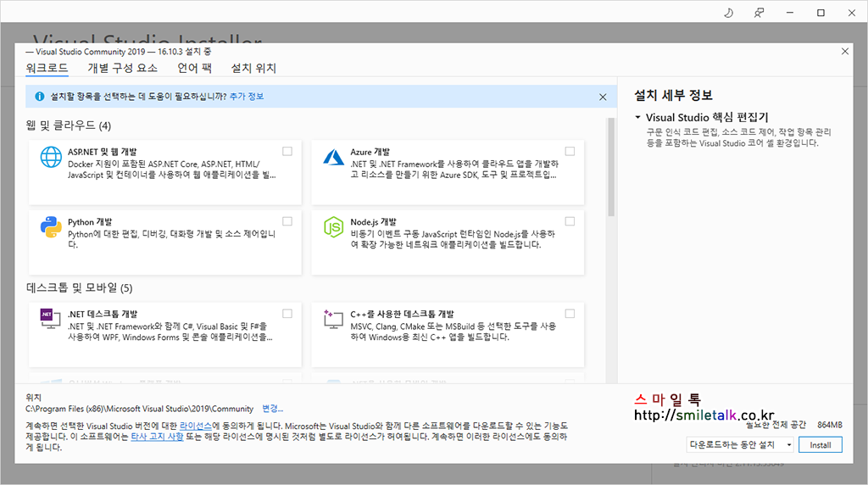Click the Node.js 개발 title
Image resolution: width=868 pixels, height=485 pixels.
[373, 222]
